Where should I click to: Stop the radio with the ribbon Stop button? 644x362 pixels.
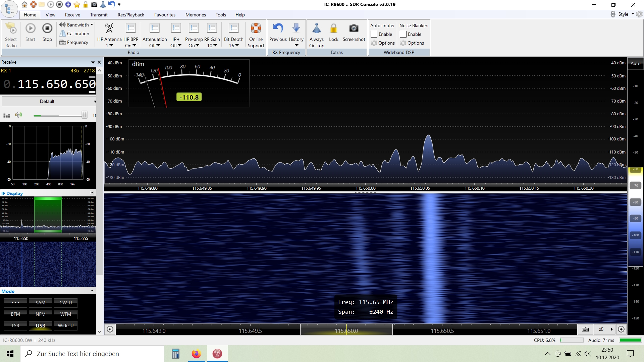click(47, 33)
